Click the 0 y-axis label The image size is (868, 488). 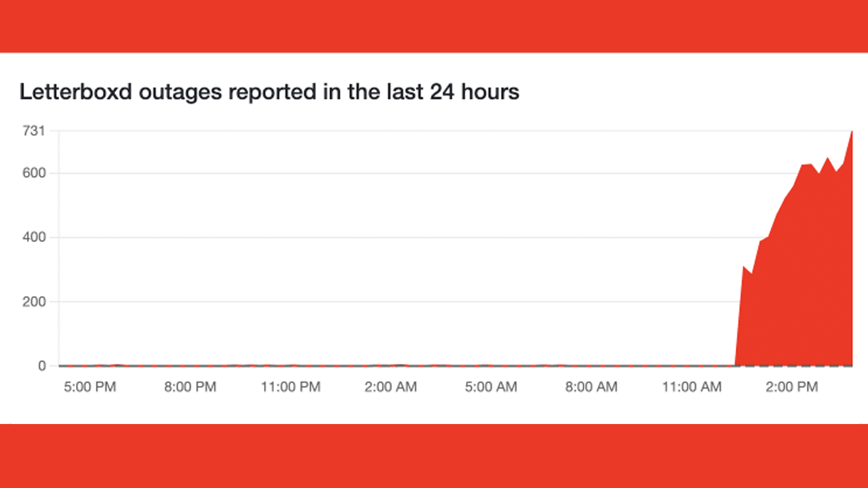(42, 366)
